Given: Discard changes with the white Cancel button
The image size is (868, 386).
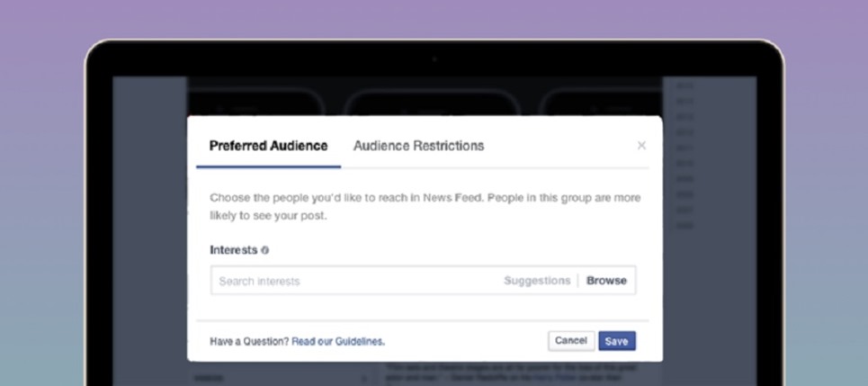Looking at the screenshot, I should 570,341.
